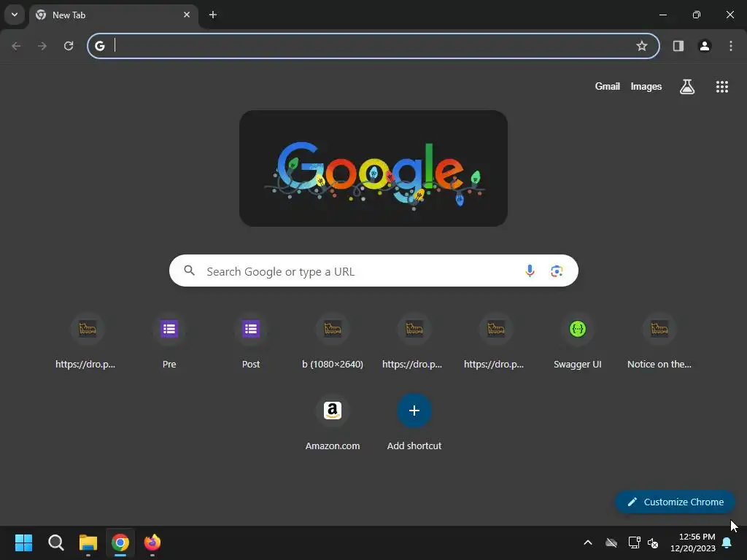Open the network tray icon
Viewport: 747px width, 560px height.
click(634, 542)
